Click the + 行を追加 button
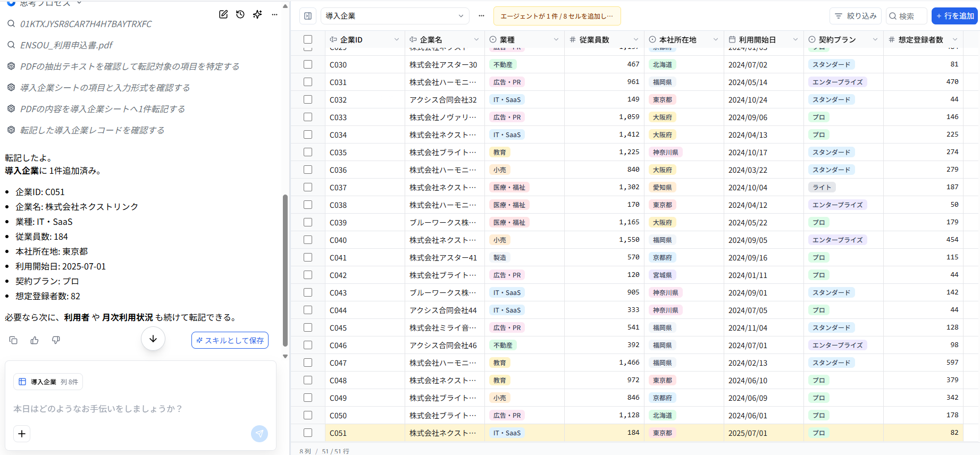This screenshot has height=455, width=980. point(955,16)
